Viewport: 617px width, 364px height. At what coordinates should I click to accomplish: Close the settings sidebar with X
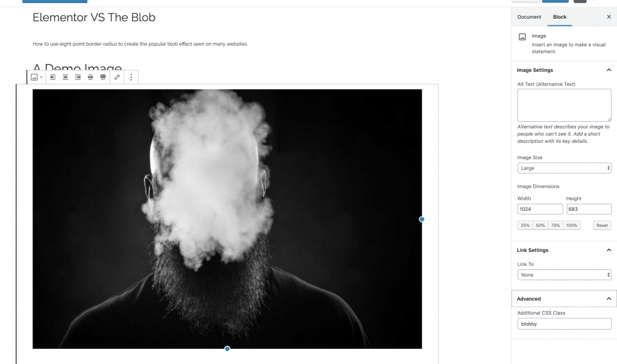point(609,17)
